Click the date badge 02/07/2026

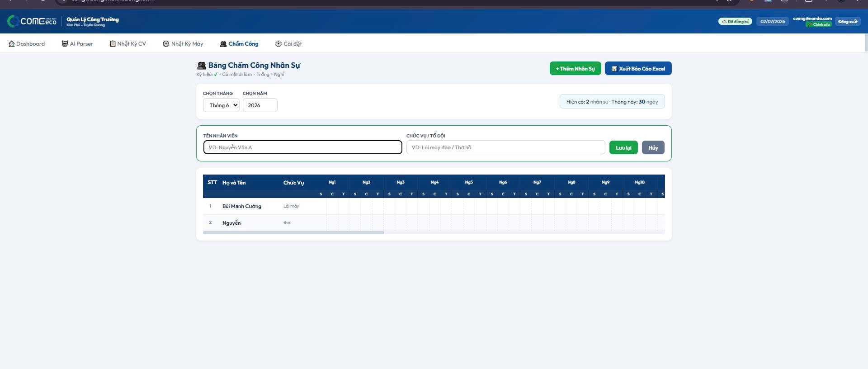coord(773,21)
